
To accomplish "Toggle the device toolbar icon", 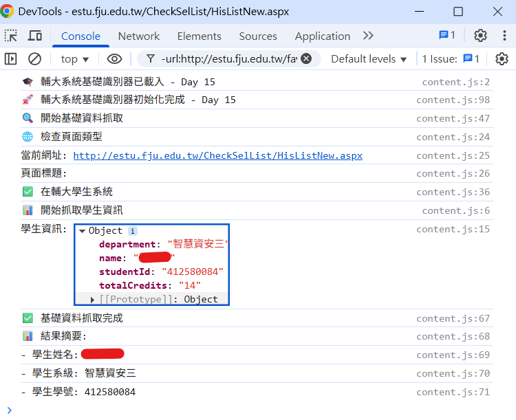I will (34, 36).
